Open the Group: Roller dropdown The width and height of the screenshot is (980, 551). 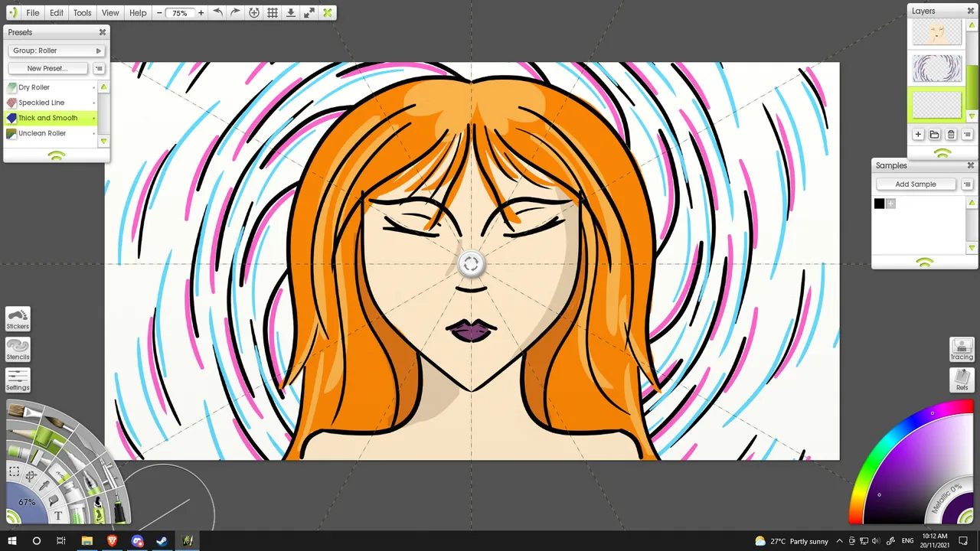[x=57, y=51]
